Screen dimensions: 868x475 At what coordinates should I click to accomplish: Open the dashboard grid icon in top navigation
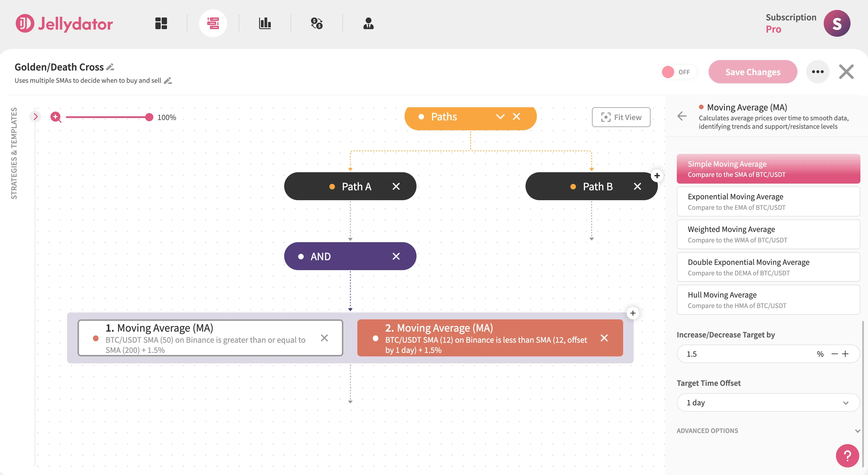click(161, 23)
